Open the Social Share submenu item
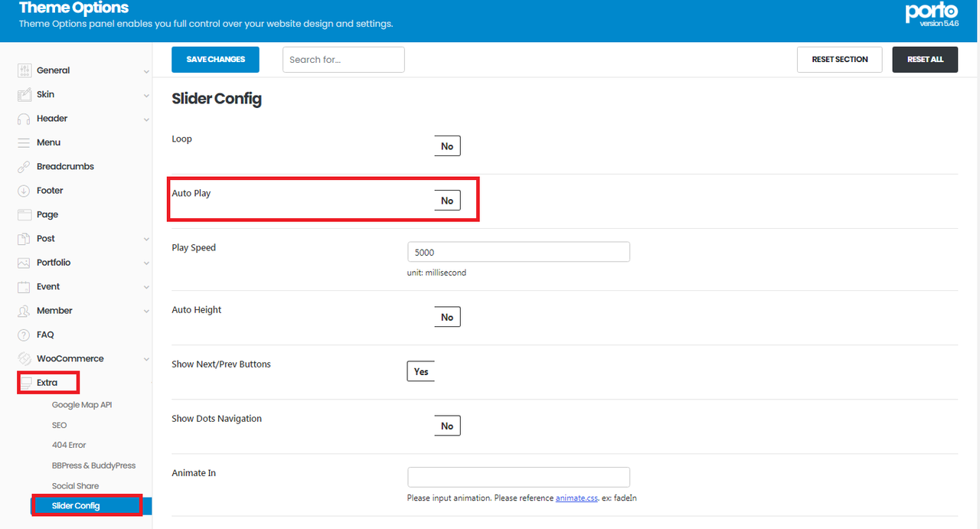980x529 pixels. coord(75,486)
